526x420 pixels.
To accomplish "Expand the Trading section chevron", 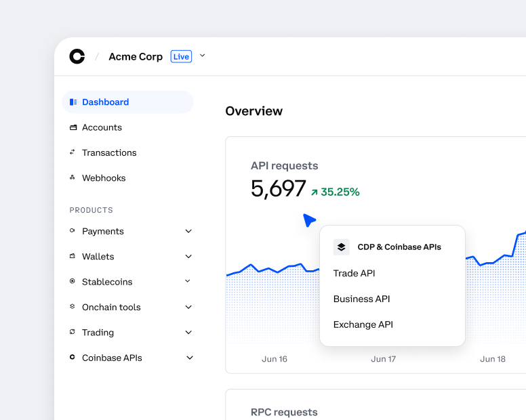I will (188, 333).
